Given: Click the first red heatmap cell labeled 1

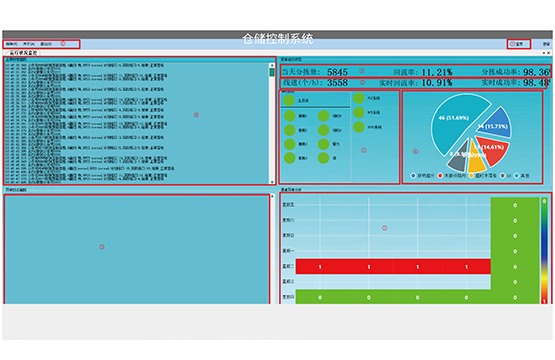Looking at the screenshot, I should (320, 267).
